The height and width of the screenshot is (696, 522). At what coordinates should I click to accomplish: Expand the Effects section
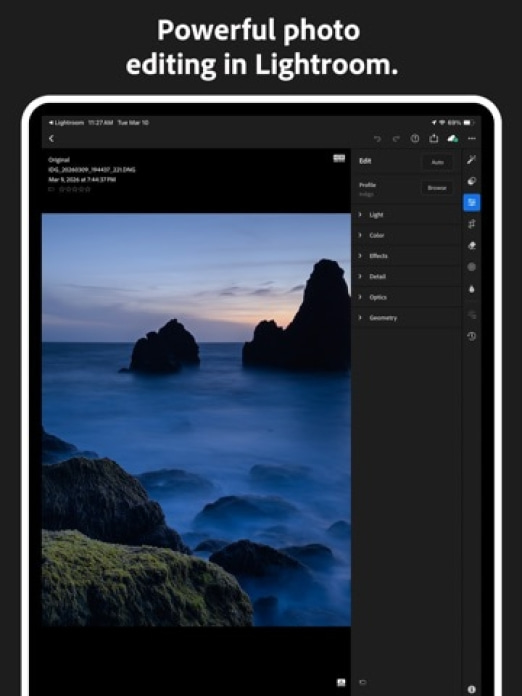407,256
